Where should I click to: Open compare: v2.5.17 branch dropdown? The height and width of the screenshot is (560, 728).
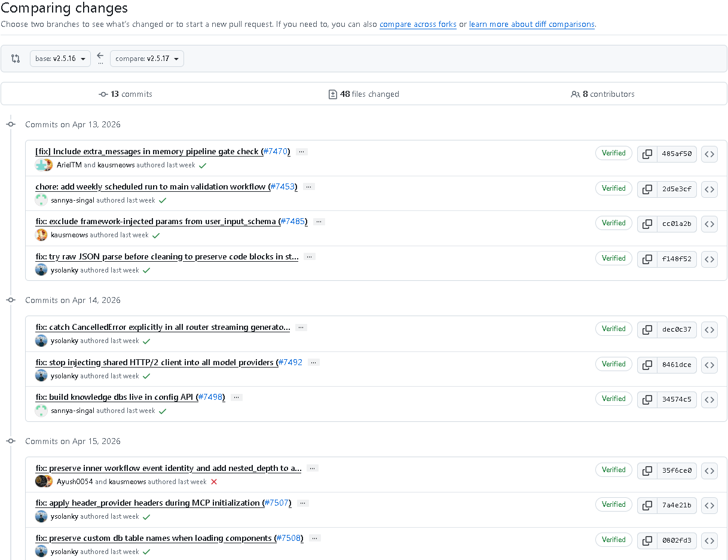point(147,59)
